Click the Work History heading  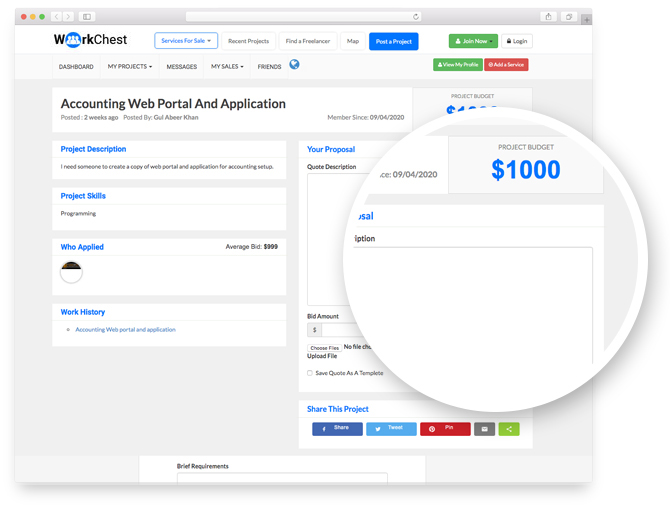[x=82, y=312]
